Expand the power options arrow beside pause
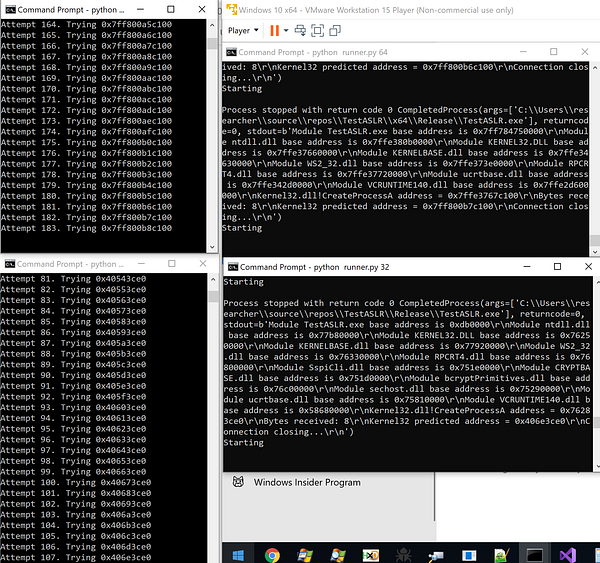600x563 pixels. tap(286, 30)
